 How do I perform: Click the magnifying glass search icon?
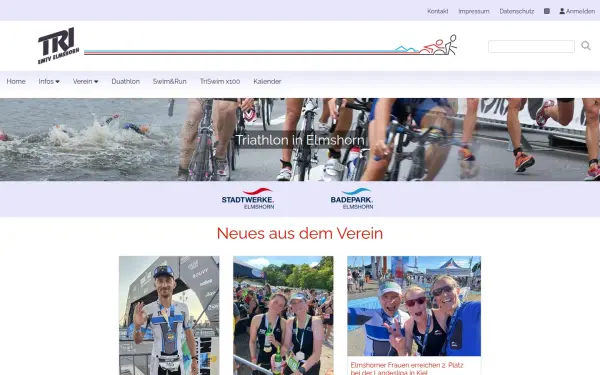(x=586, y=46)
